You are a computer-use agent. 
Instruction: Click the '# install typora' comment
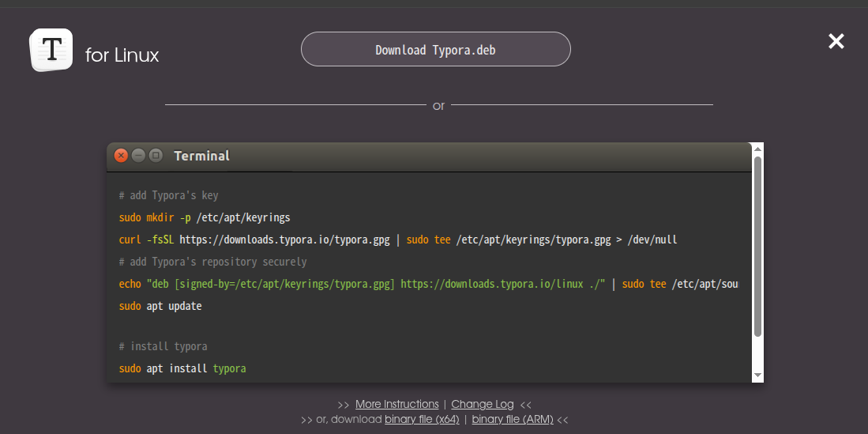click(163, 346)
